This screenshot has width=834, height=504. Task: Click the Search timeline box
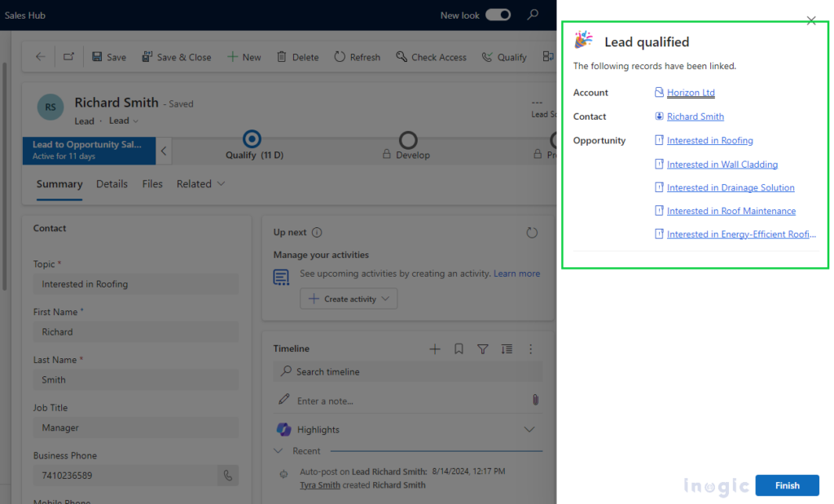click(x=408, y=371)
